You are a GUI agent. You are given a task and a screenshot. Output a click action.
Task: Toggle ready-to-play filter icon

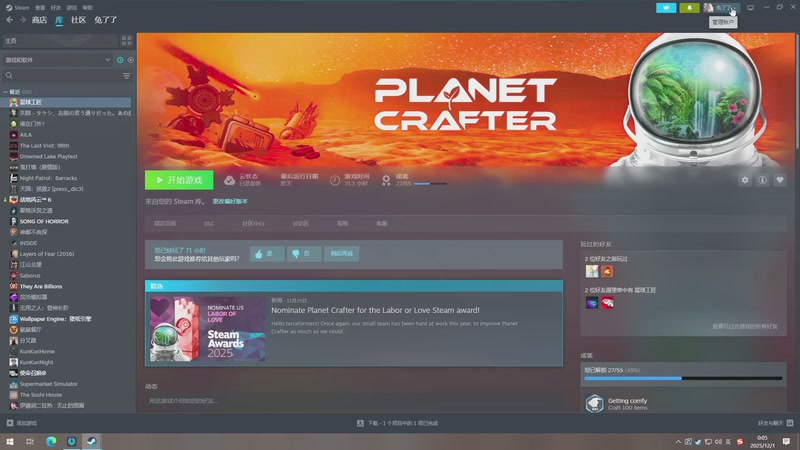(131, 60)
